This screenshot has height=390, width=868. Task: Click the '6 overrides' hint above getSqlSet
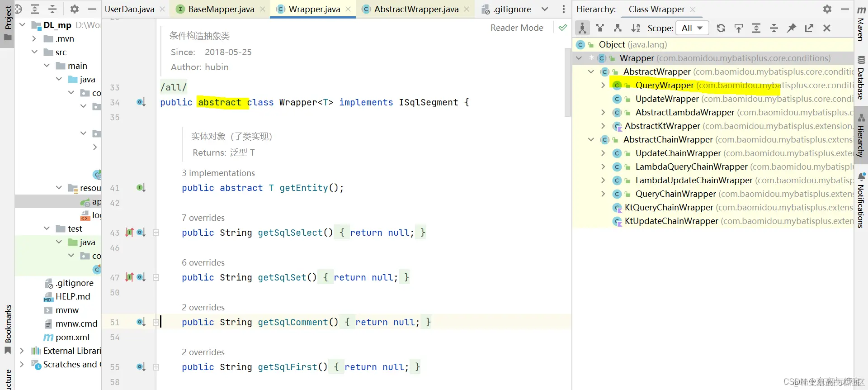tap(203, 262)
